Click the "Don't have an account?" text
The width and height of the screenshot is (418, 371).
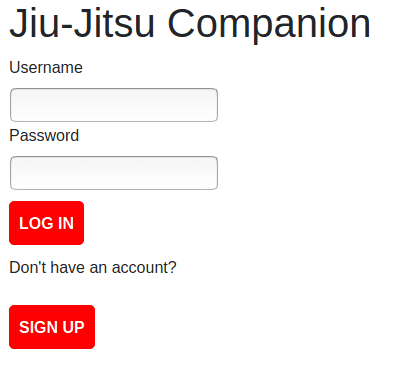pyautogui.click(x=93, y=267)
